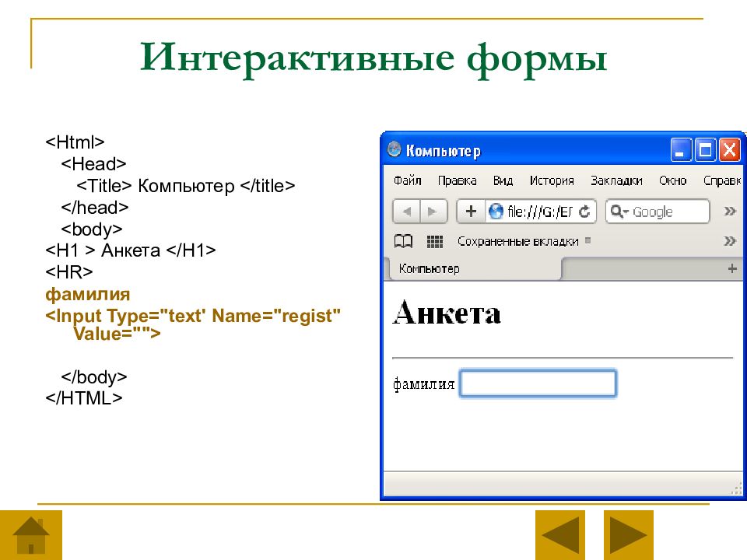This screenshot has height=560, width=747.
Task: Expand toolbar overflow chevron next to Google
Action: (729, 211)
